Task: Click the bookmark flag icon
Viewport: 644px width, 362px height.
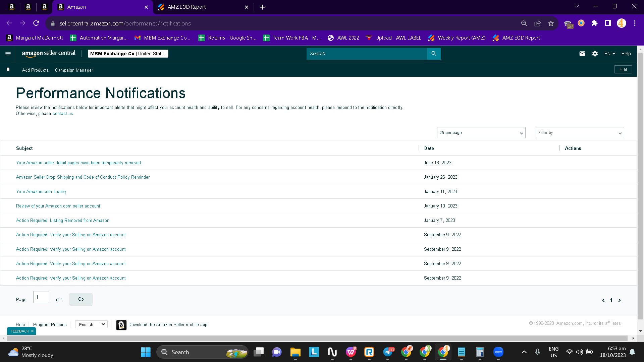Action: click(x=8, y=69)
